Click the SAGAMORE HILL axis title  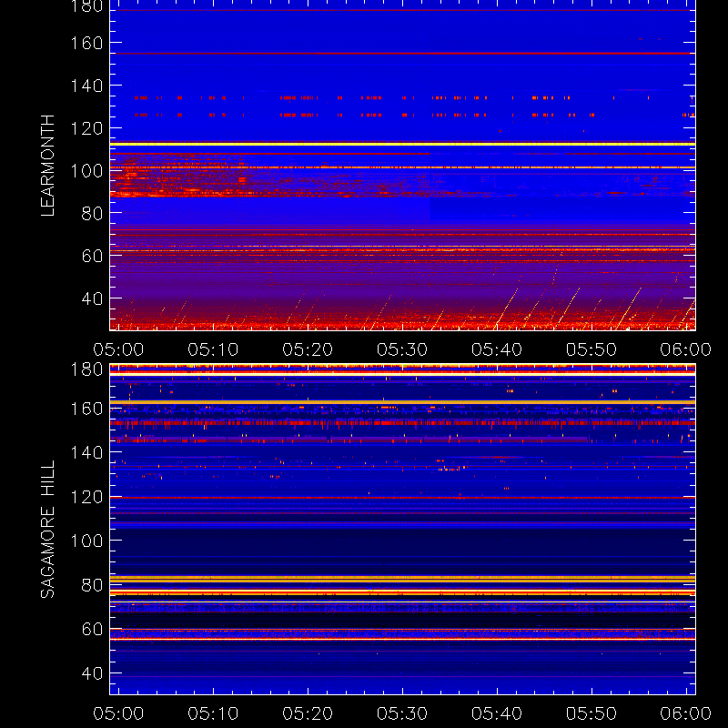pos(47,530)
